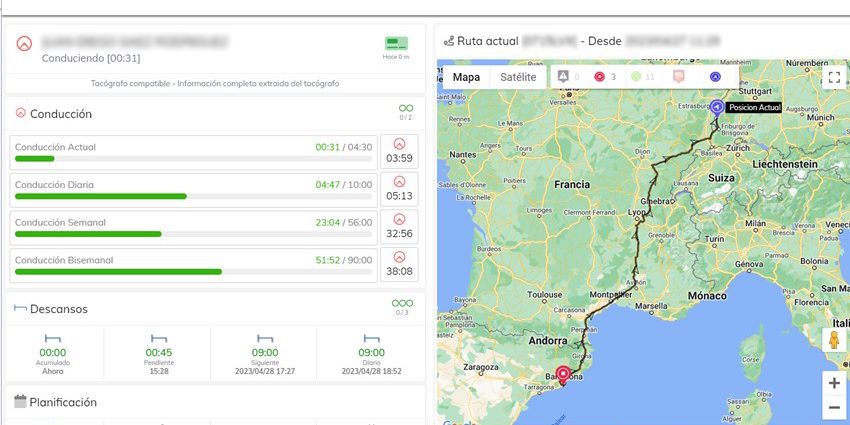
Task: Click the Conducción Semanal progress bar
Action: [x=194, y=234]
